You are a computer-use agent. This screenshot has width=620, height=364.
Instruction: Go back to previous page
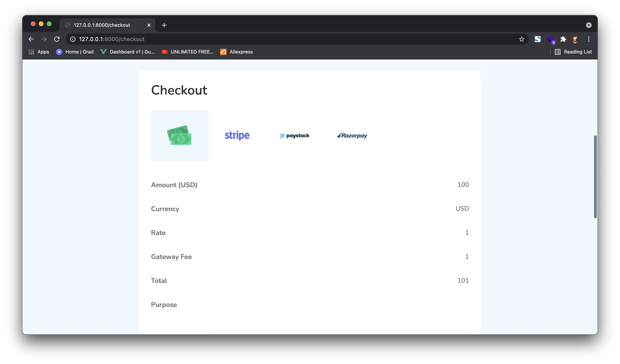pyautogui.click(x=31, y=39)
